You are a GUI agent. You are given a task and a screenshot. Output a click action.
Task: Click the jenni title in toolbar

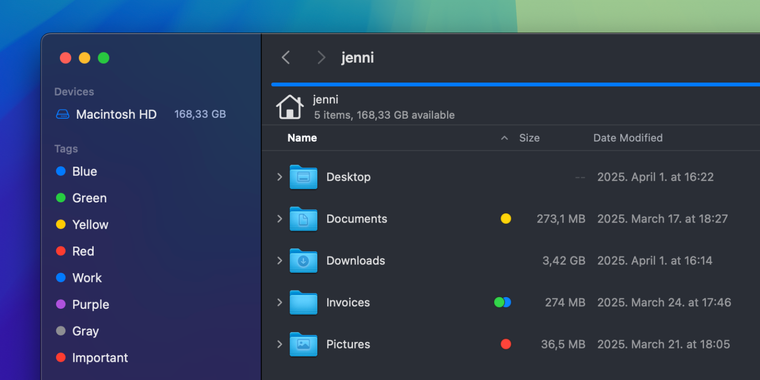pos(358,58)
